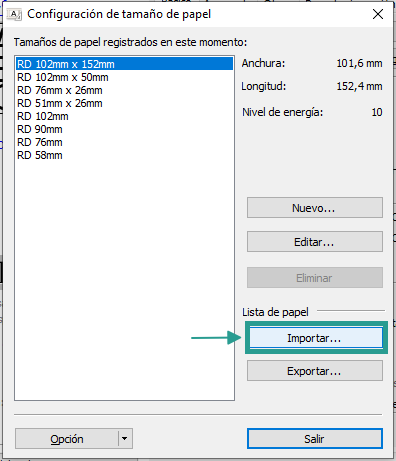The width and height of the screenshot is (396, 461).
Task: Select RD 76mm paper size
Action: tap(124, 142)
